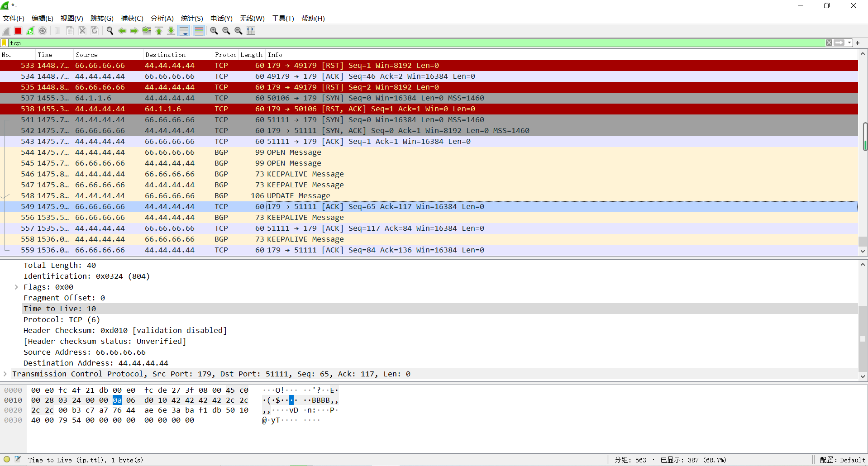868x466 pixels.
Task: Jump to the first packet
Action: click(x=159, y=31)
